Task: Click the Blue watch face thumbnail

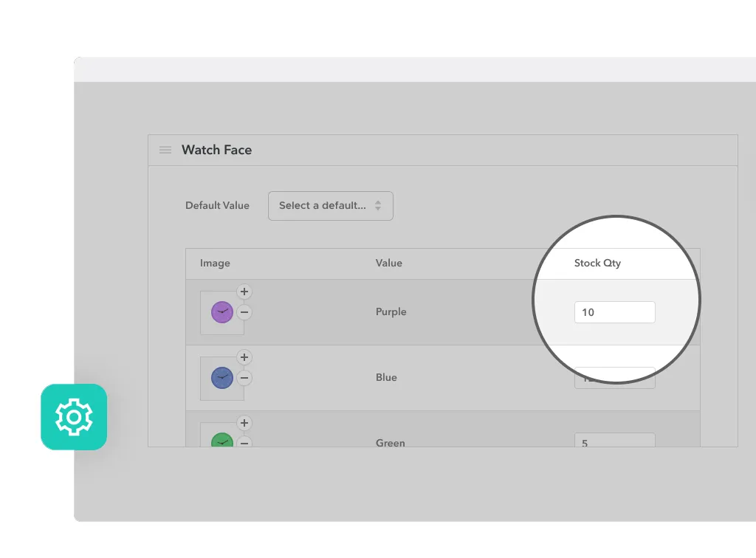Action: 222,378
